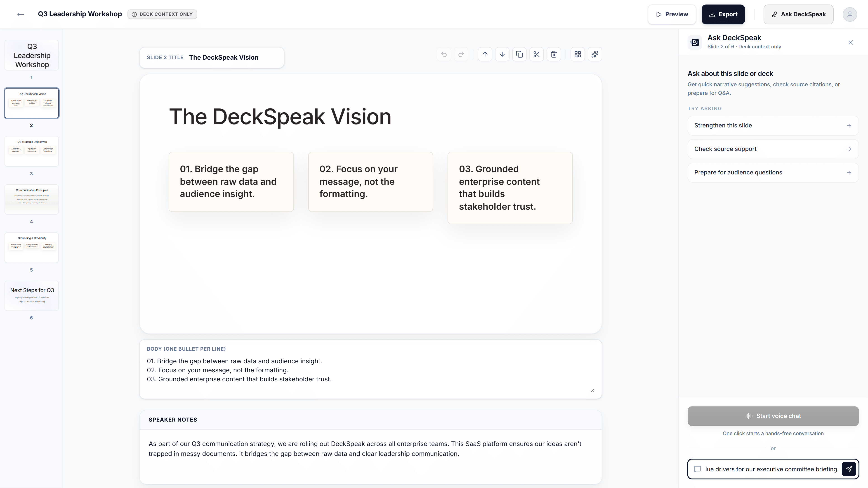Choose the 'Check source support' suggestion

[773, 149]
